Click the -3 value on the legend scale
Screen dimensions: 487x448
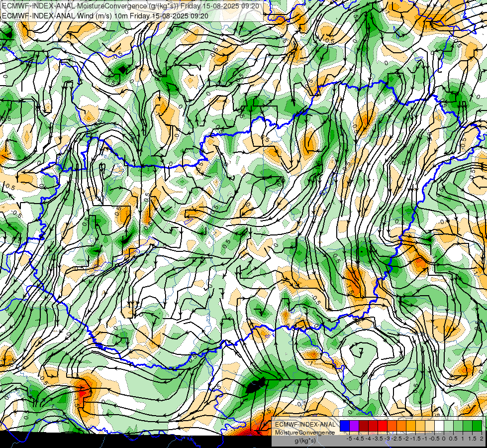[387, 439]
